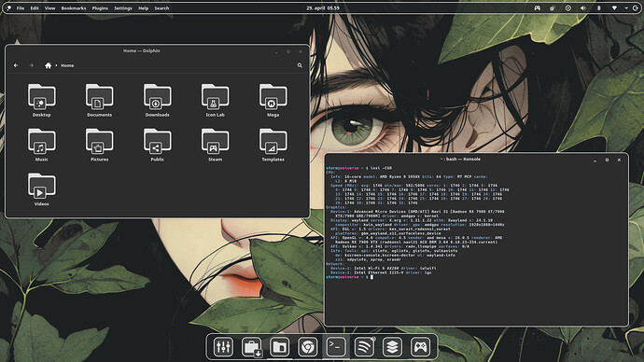Viewport: 644px width, 362px height.
Task: Open the Plugins menu
Action: tap(100, 7)
